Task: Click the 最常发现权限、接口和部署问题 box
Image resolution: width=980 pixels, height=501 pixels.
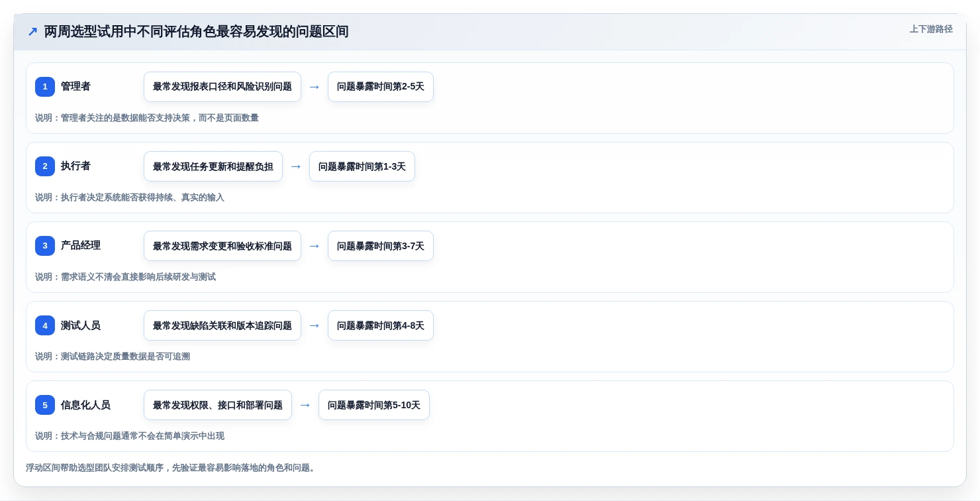Action: [218, 405]
